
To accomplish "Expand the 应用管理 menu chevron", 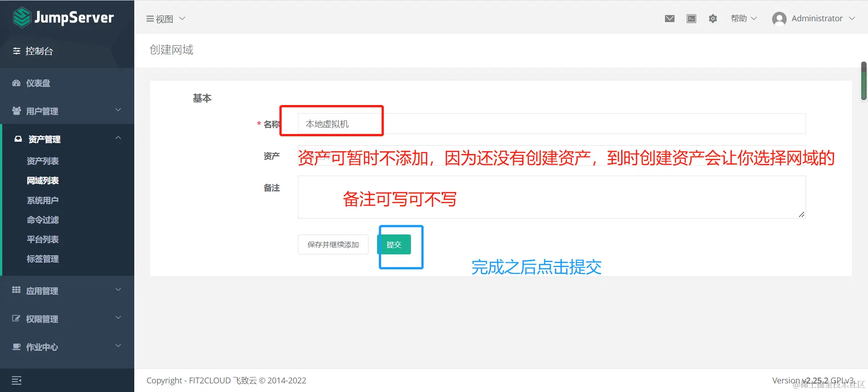I will [118, 290].
